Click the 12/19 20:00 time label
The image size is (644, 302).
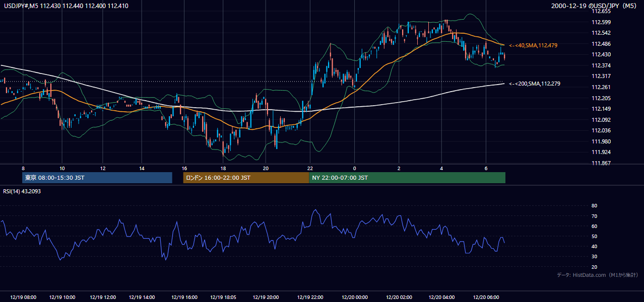pos(266,297)
